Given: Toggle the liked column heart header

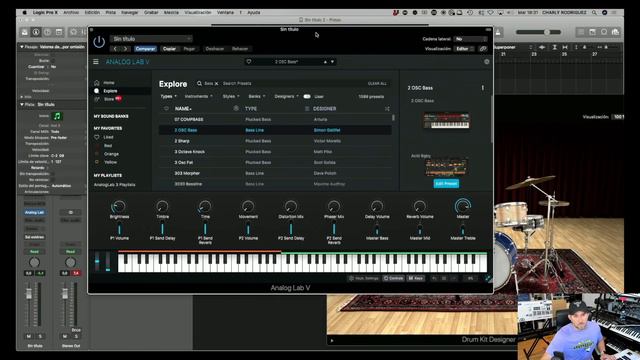Looking at the screenshot, I should (x=166, y=109).
